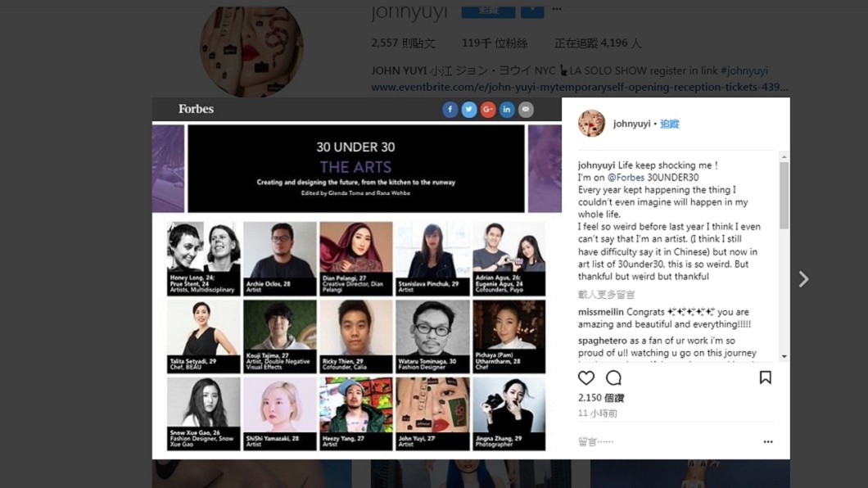Click the #johnyuyi hashtag in the bio
Screen dimensions: 868x488
(744, 70)
